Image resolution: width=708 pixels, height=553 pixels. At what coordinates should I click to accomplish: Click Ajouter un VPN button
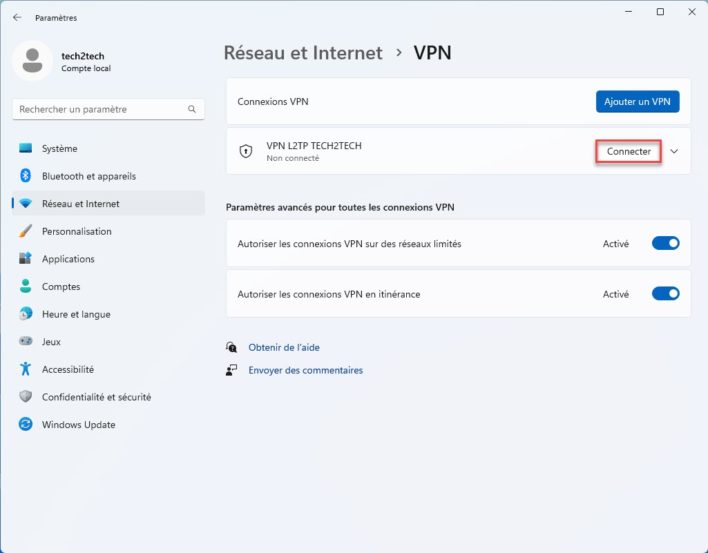[638, 102]
